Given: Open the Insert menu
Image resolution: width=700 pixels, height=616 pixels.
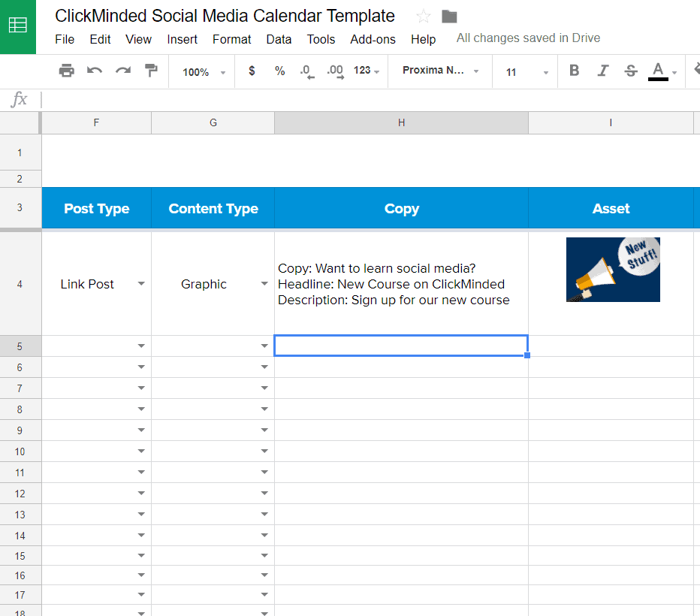Looking at the screenshot, I should (183, 39).
